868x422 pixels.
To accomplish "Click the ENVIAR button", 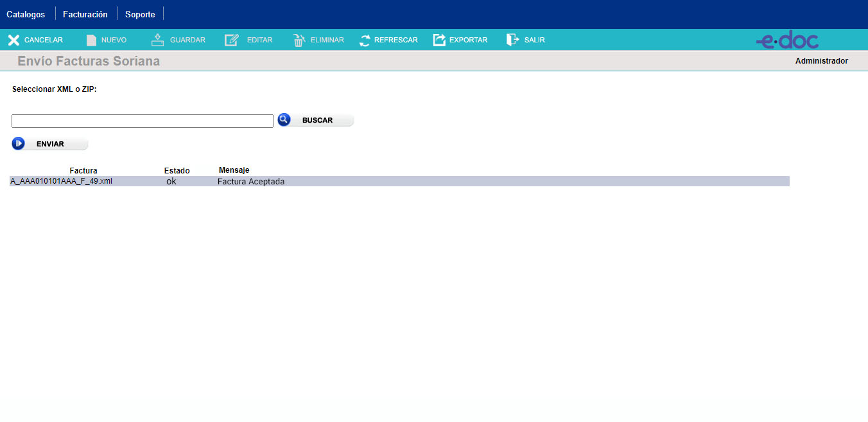I will 50,144.
